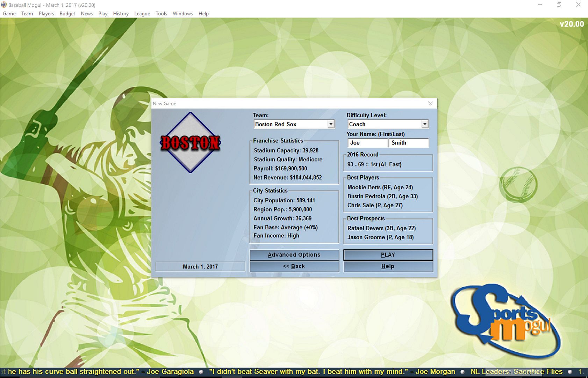Click the Baseball Mogul app icon in title bar
This screenshot has width=588, height=378.
point(4,5)
